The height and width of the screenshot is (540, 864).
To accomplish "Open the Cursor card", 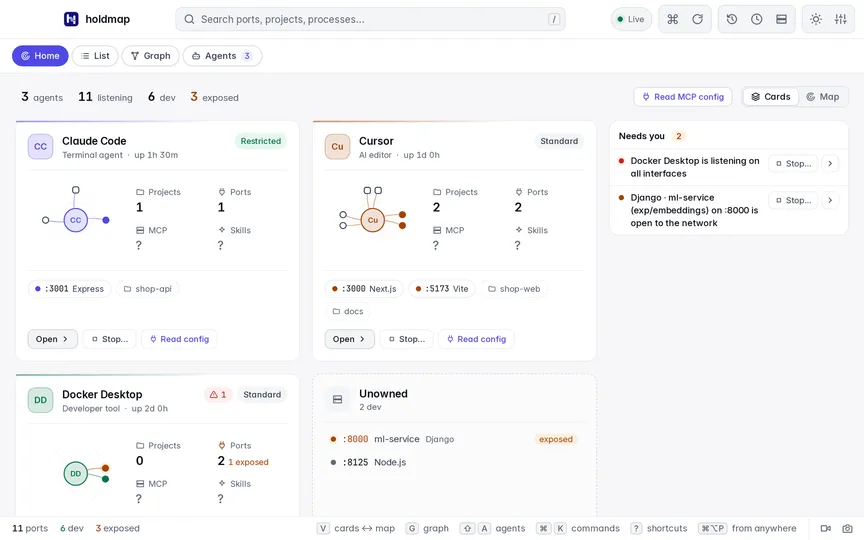I will (349, 339).
